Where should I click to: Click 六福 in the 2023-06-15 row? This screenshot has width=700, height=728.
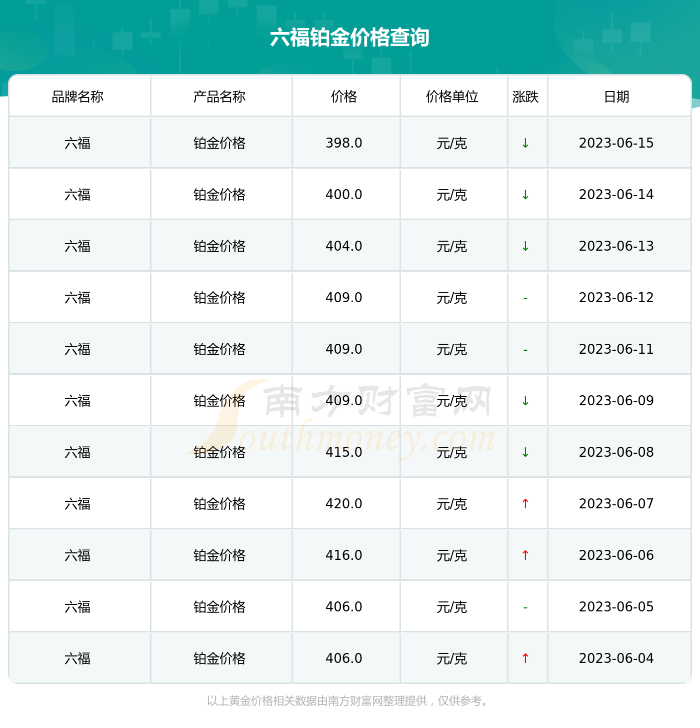point(77,144)
